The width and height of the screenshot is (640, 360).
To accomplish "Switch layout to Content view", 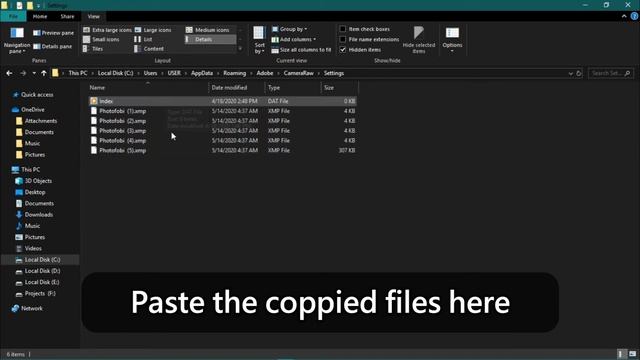I will point(149,49).
